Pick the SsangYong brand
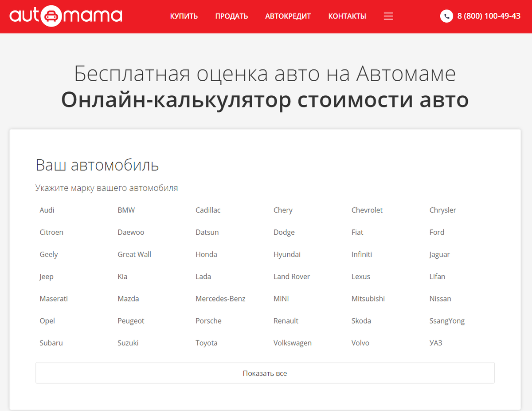The height and width of the screenshot is (411, 532). tap(447, 321)
